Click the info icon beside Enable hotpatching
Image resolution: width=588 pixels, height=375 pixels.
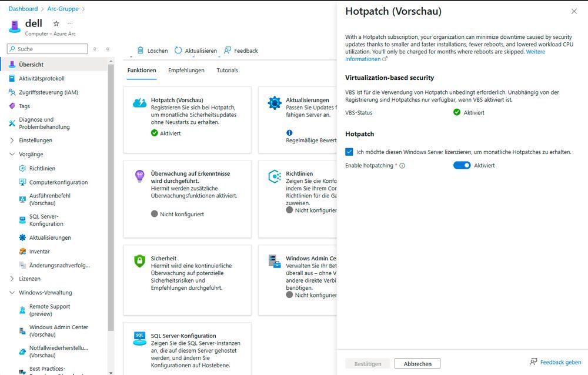tap(402, 166)
